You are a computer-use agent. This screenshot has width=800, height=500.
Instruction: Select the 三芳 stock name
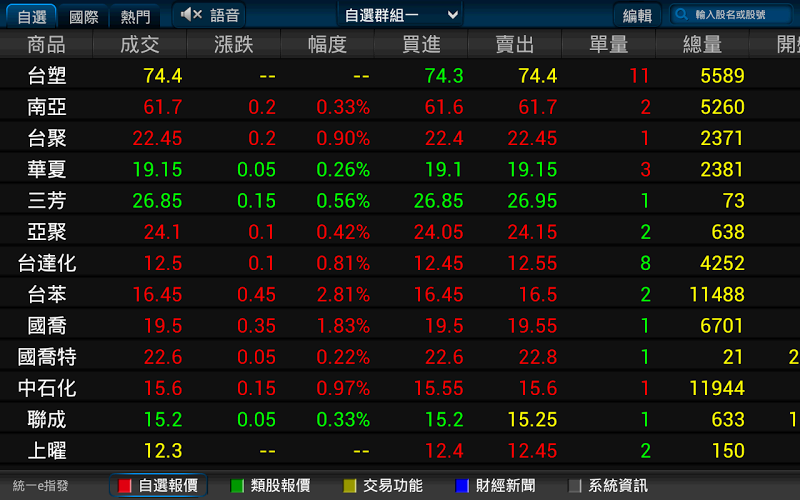coord(46,201)
